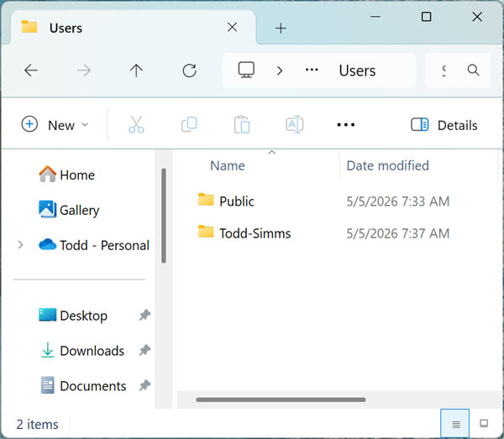This screenshot has height=439, width=504.
Task: Switch to large thumbnails view button
Action: [484, 424]
